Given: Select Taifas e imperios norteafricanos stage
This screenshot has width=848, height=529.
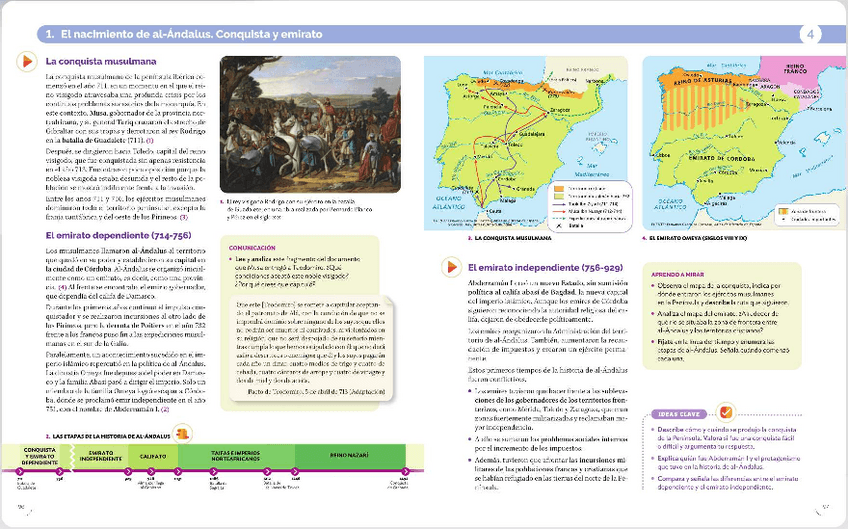Looking at the screenshot, I should click(x=229, y=455).
